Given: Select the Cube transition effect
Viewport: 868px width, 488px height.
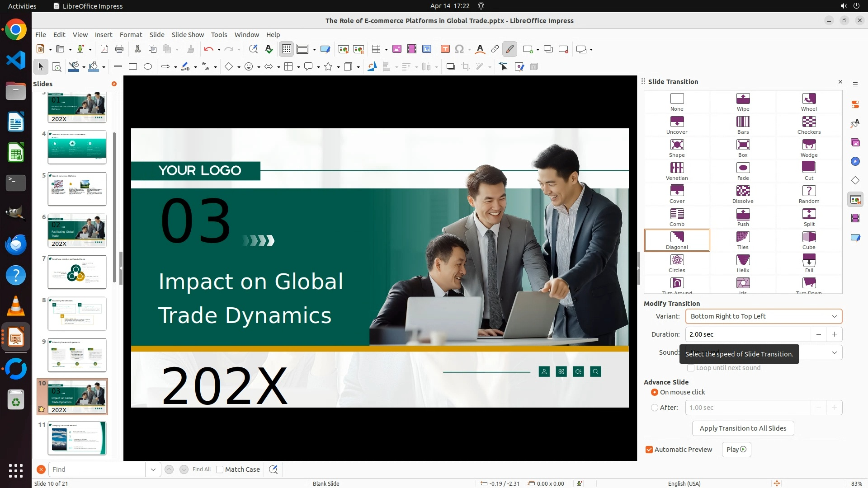Looking at the screenshot, I should tap(809, 237).
